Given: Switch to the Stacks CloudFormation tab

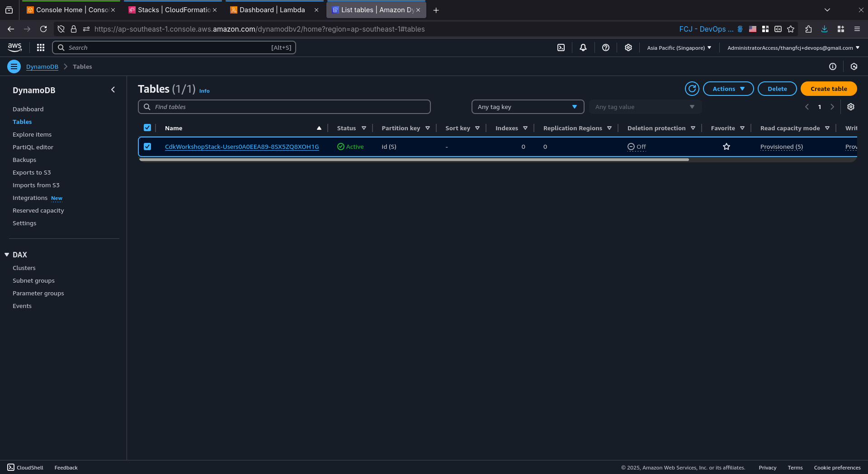Looking at the screenshot, I should click(173, 10).
